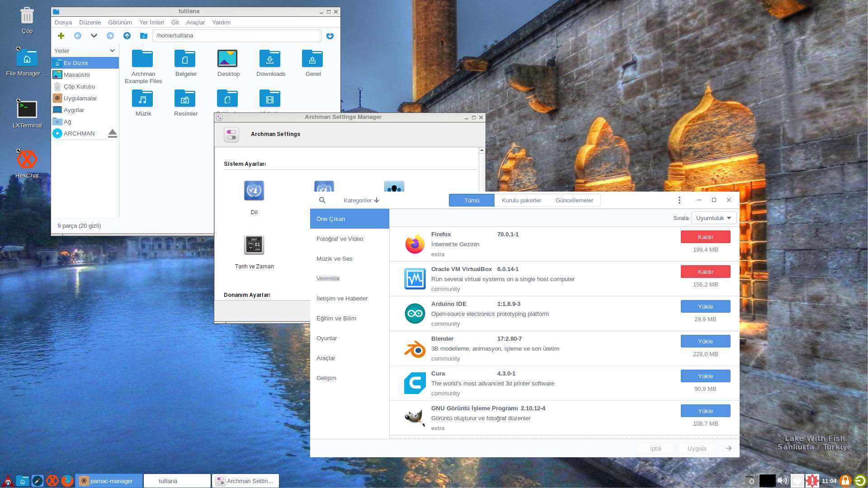The image size is (868, 488).
Task: Open the Kategoriler dropdown
Action: (361, 200)
